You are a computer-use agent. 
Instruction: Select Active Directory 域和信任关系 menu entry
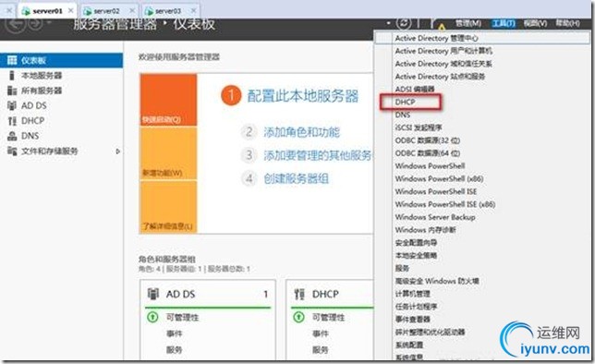[x=482, y=64]
